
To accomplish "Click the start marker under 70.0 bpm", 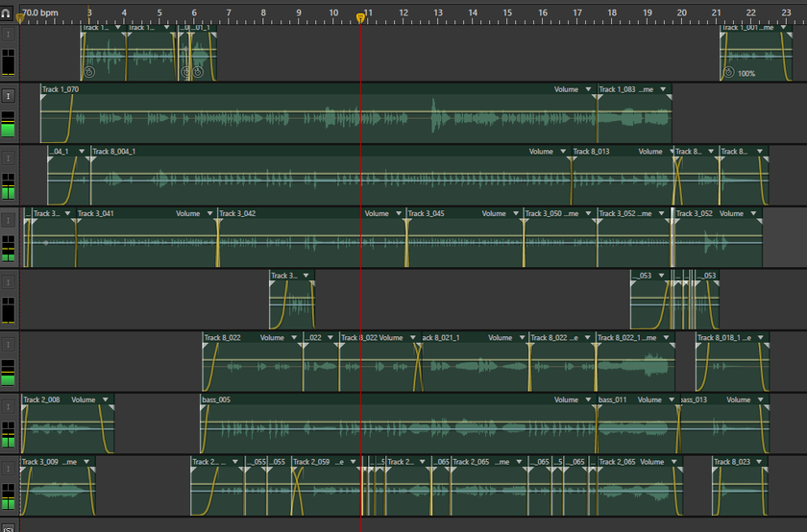I will [x=20, y=19].
